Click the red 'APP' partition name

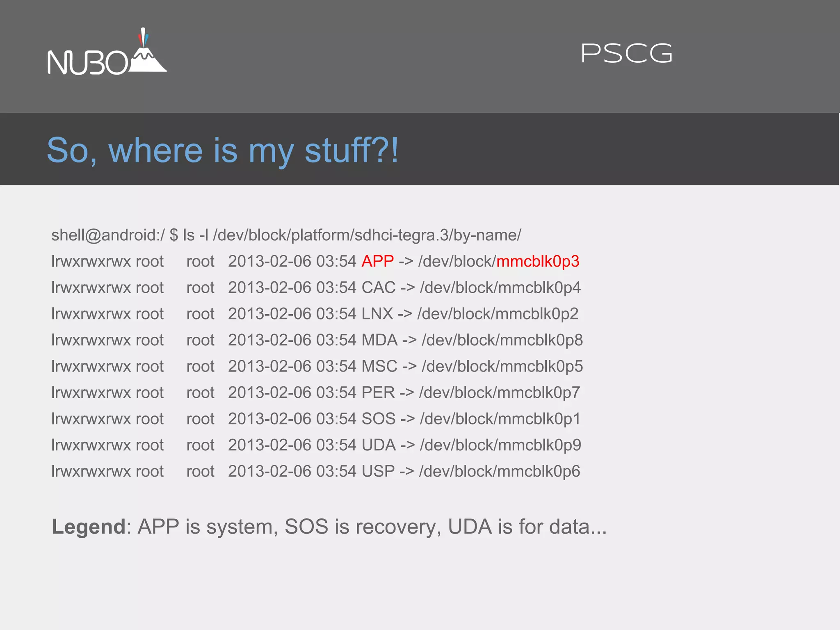(x=377, y=261)
